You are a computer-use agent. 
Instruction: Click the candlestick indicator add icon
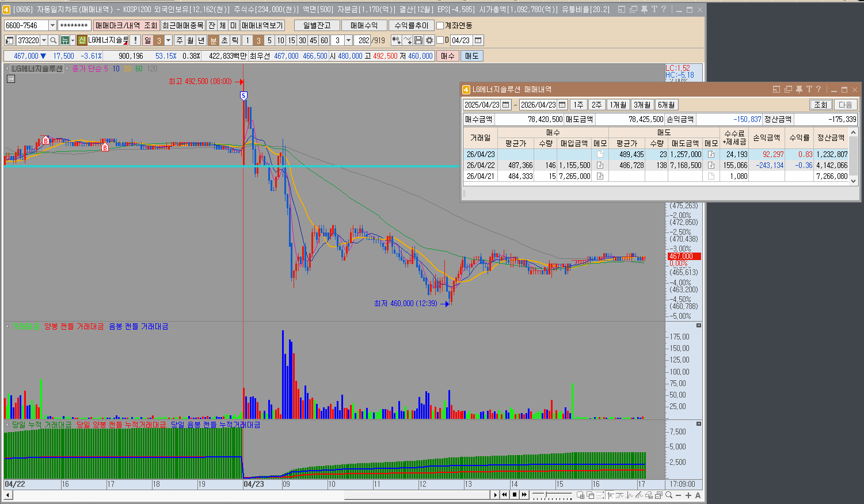(396, 40)
